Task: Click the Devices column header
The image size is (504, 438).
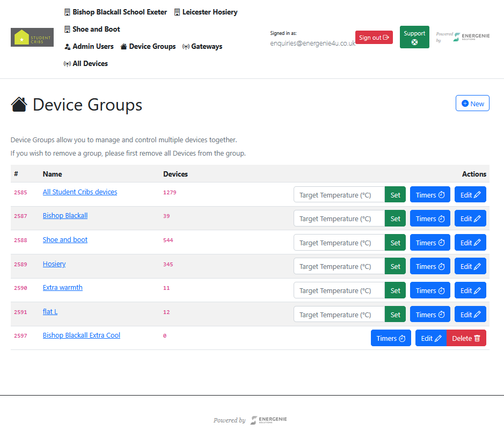Action: 176,174
